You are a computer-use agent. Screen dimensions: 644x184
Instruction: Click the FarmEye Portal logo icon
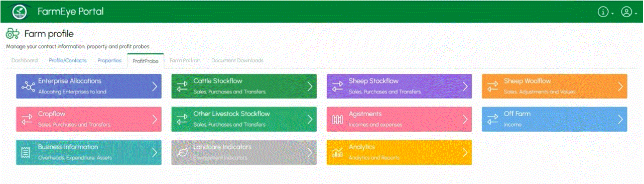point(20,11)
